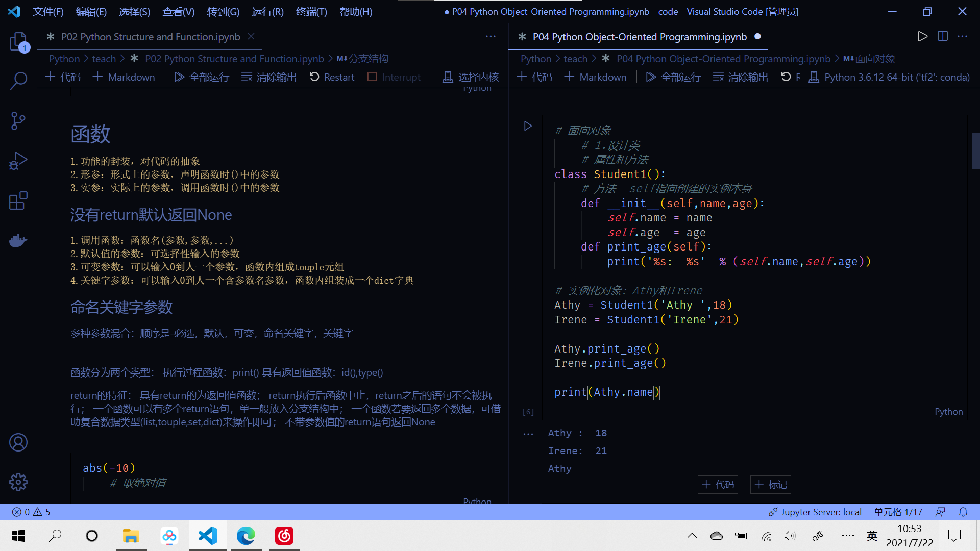Click Restart in the left notebook toolbar

pyautogui.click(x=332, y=77)
